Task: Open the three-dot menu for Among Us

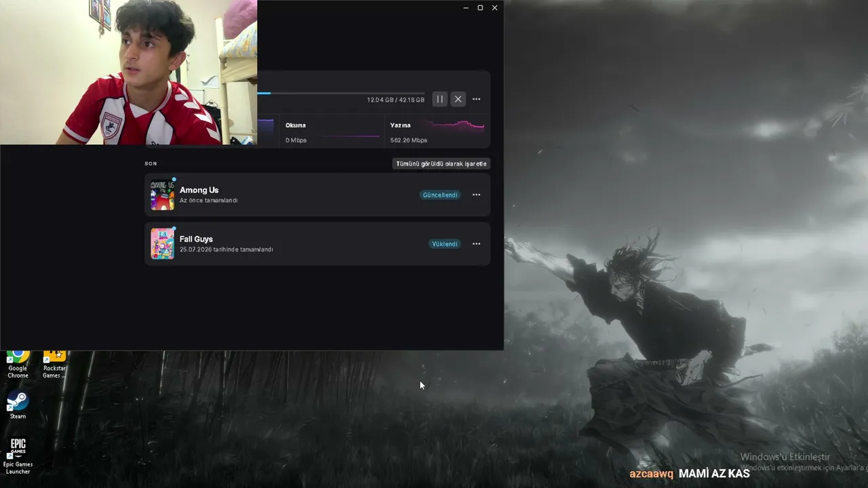Action: click(x=476, y=195)
